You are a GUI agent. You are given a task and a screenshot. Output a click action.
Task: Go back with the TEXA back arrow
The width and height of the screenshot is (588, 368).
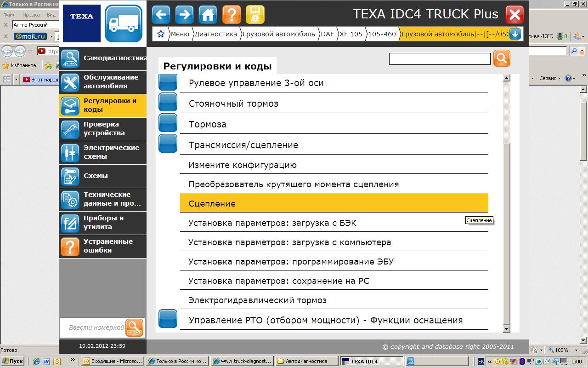[161, 15]
